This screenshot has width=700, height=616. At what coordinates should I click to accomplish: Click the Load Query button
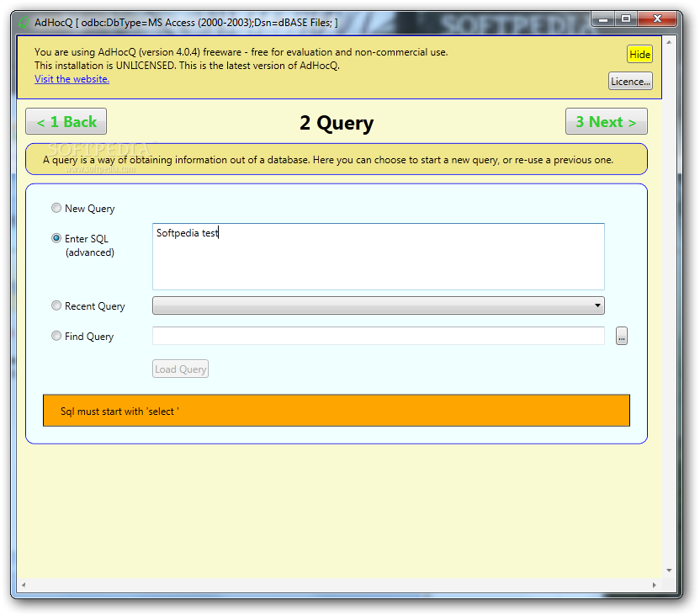(180, 369)
